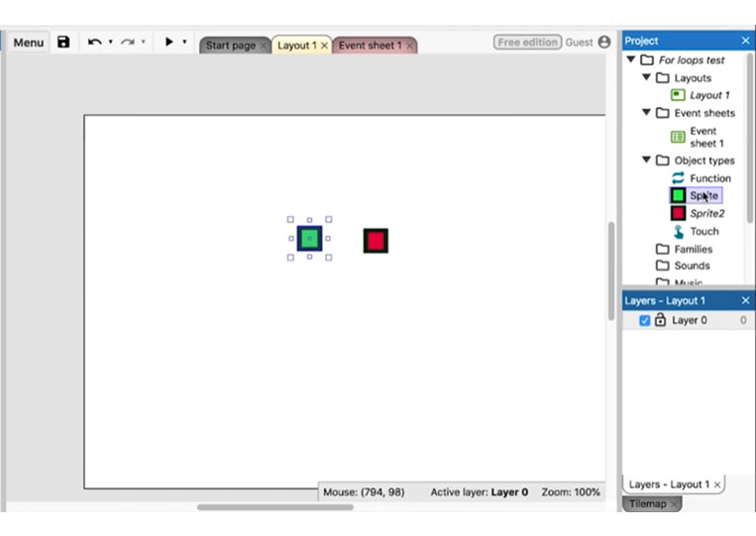Toggle the Layer 0 lock icon
This screenshot has height=536, width=756.
660,320
